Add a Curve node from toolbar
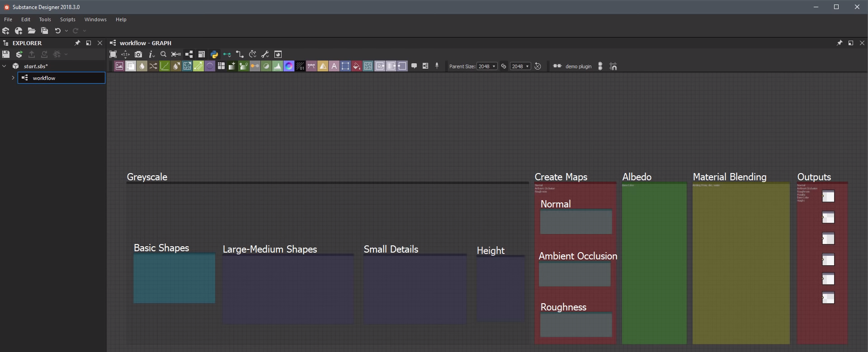The image size is (868, 352). click(x=165, y=66)
